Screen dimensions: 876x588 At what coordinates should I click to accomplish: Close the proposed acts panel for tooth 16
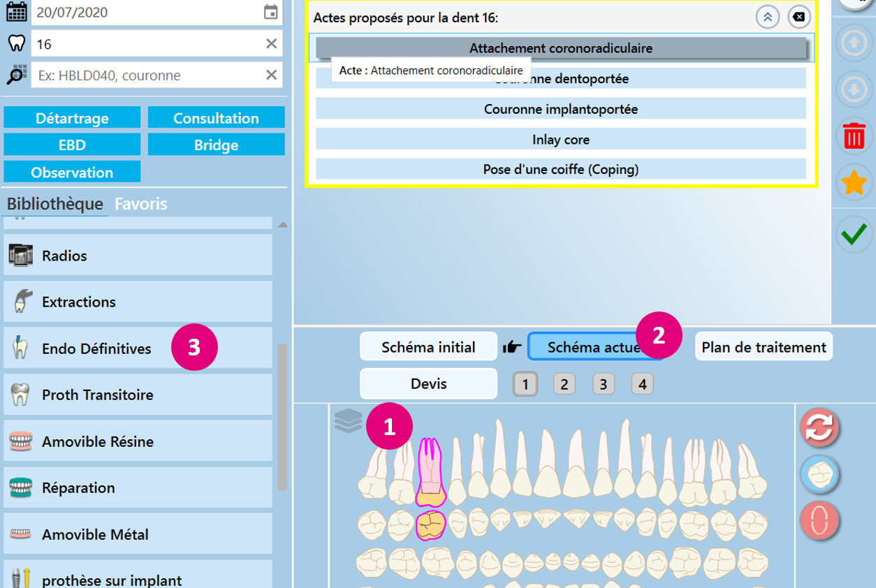pos(799,17)
